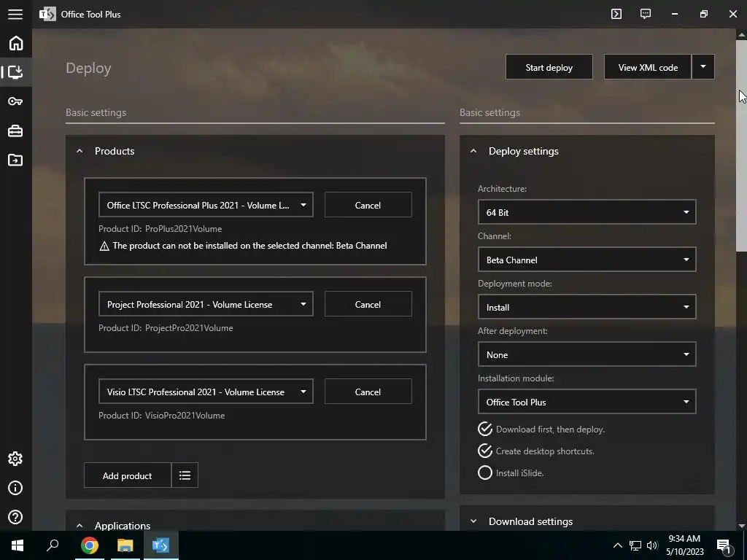
Task: Click Office Tool Plus taskbar icon
Action: tap(160, 545)
